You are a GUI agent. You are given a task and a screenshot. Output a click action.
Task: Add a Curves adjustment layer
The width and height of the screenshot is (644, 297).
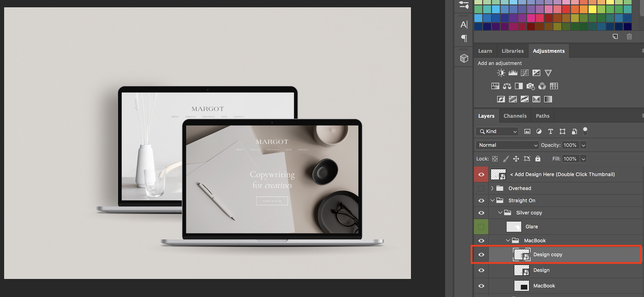tap(525, 73)
